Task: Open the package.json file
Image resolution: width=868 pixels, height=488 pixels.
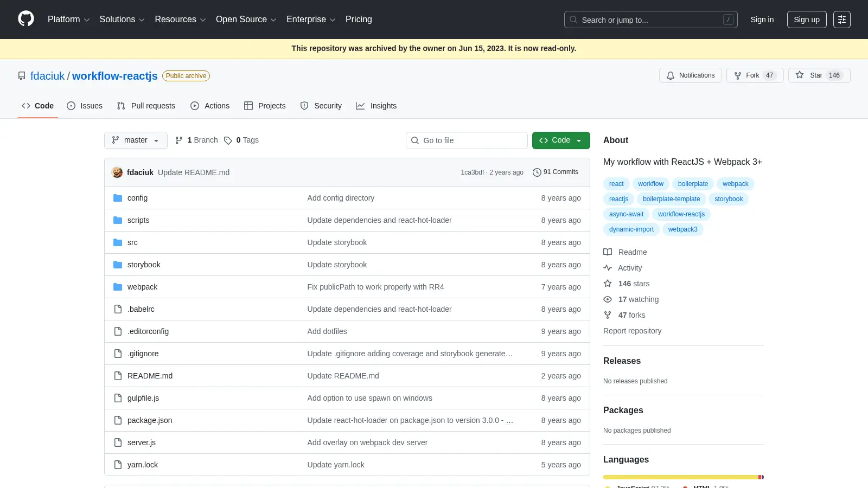Action: (150, 420)
